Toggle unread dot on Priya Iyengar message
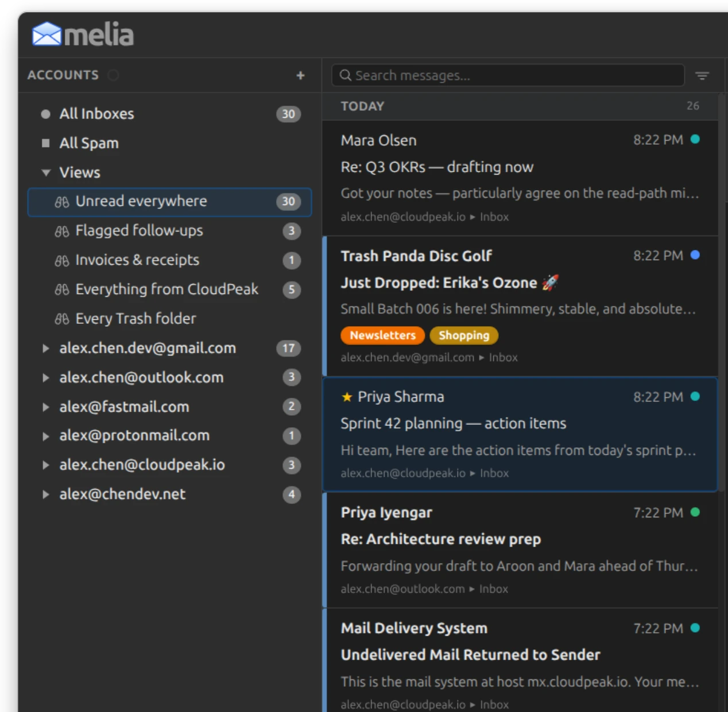728x712 pixels. click(695, 512)
